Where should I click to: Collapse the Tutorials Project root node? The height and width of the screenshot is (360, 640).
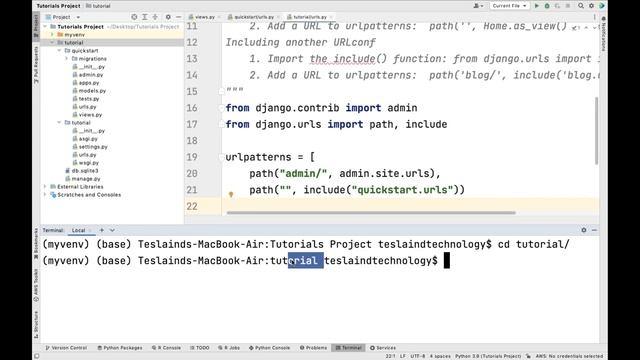[45, 27]
